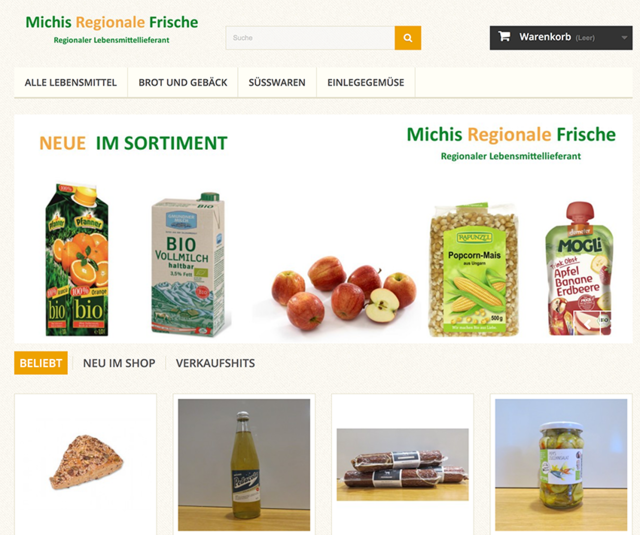Open the lemonade bottle product thumbnail

click(244, 465)
